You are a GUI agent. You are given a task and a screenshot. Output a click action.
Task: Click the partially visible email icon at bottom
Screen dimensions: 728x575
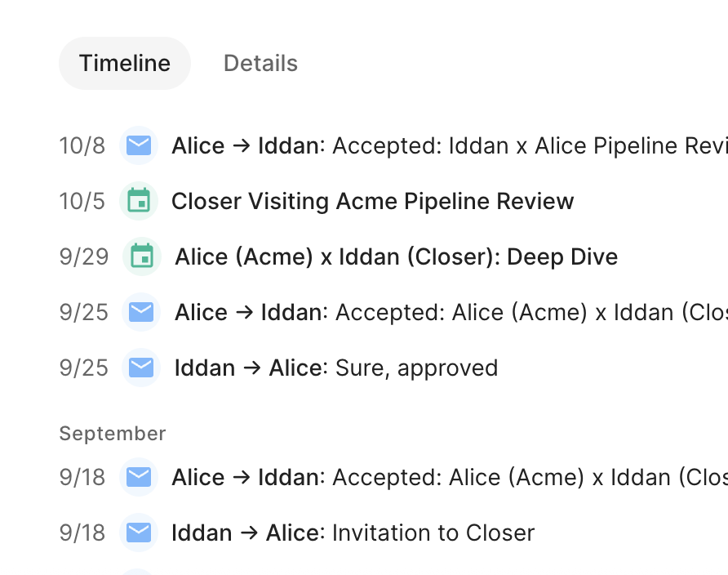coord(139,572)
